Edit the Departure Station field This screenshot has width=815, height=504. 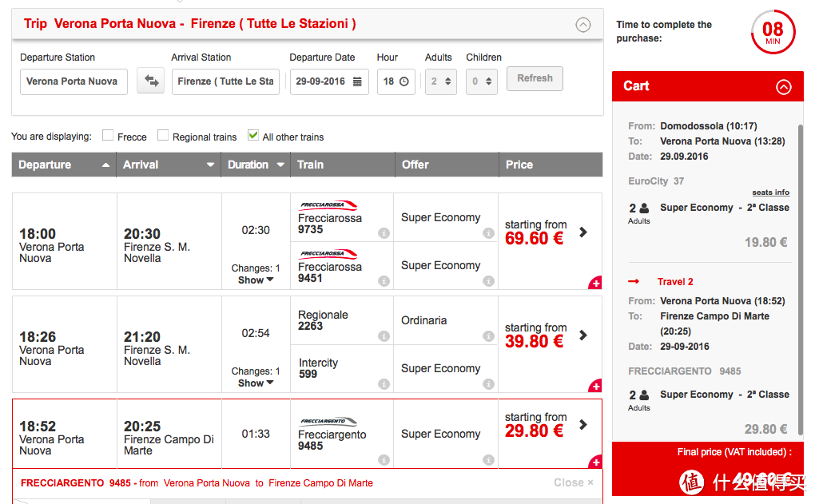74,81
